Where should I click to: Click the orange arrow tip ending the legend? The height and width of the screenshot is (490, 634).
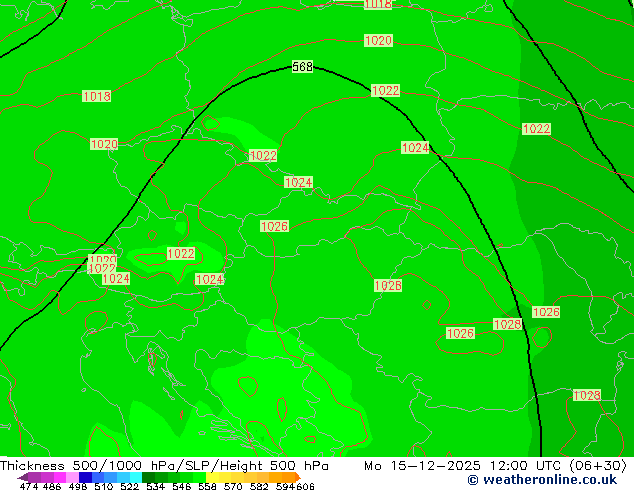(298, 477)
